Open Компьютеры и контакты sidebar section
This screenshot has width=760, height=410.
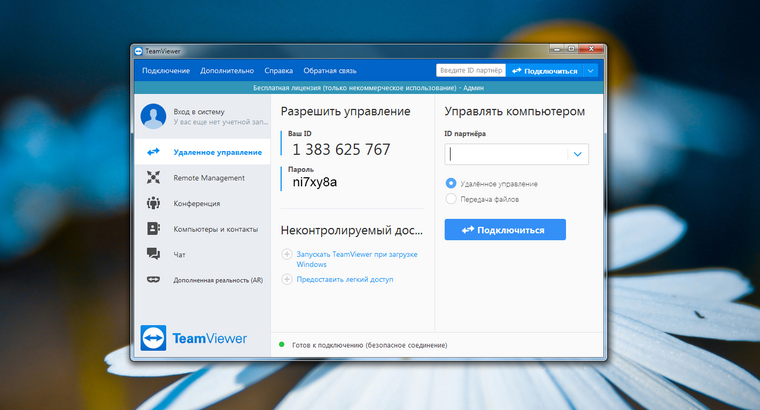click(x=203, y=229)
